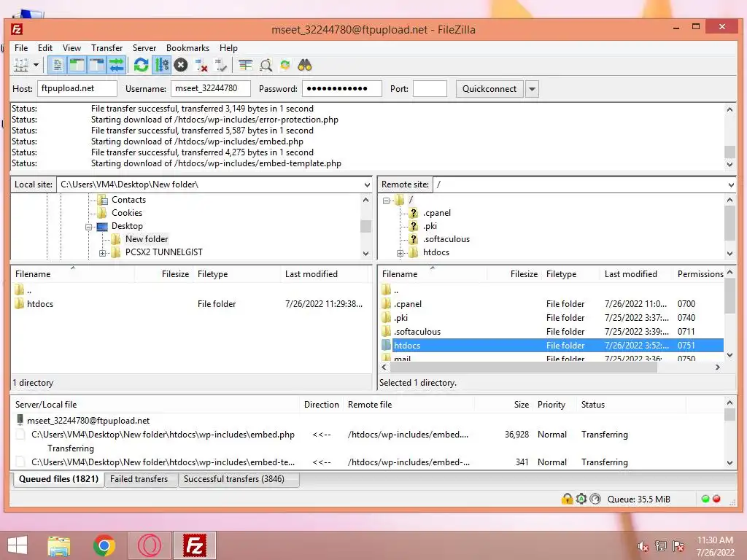
Task: Select htdocs folder in local file list
Action: (x=190, y=304)
